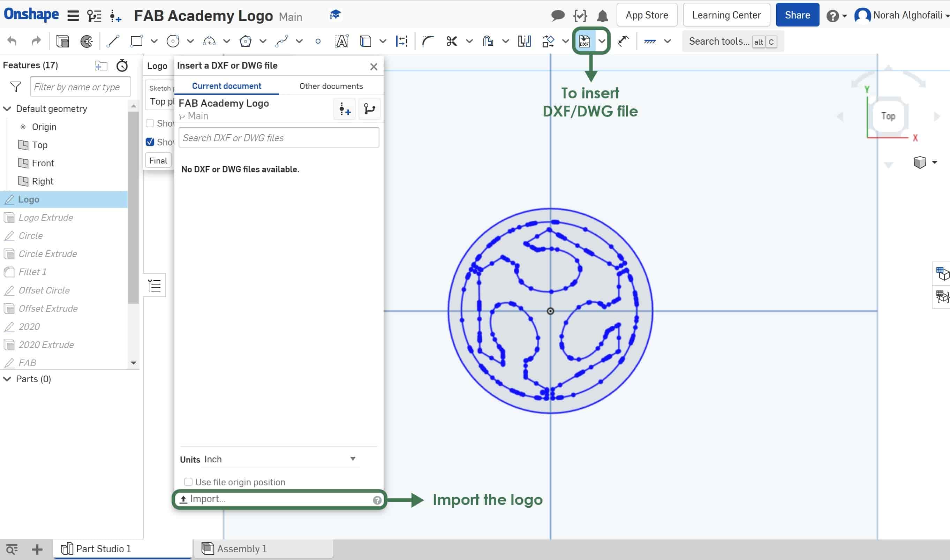The image size is (950, 560).
Task: Select the Revolve tool icon
Action: point(86,41)
